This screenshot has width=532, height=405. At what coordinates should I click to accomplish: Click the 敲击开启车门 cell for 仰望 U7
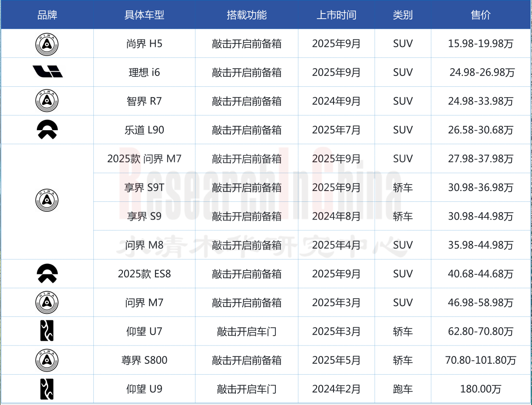[246, 331]
